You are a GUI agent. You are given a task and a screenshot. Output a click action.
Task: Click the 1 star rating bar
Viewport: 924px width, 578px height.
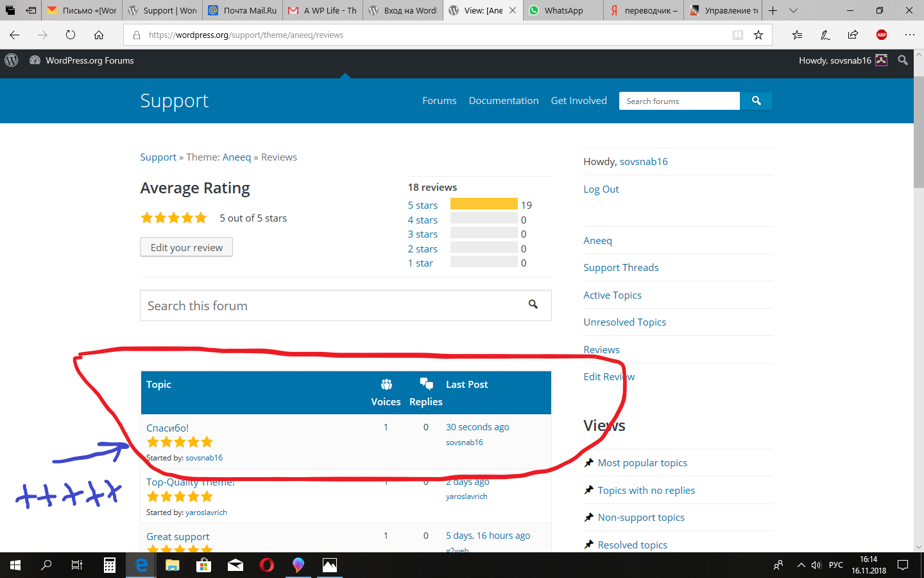pos(484,262)
